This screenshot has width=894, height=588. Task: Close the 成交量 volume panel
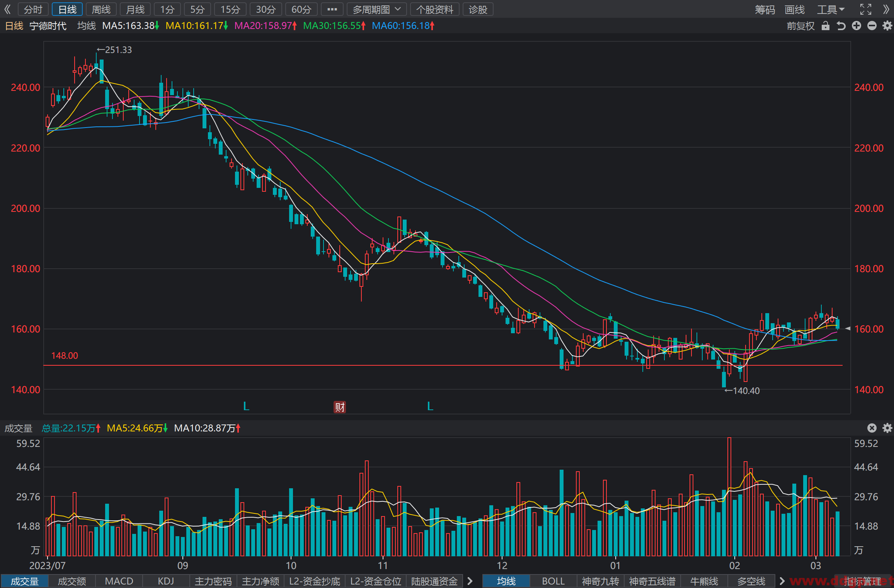[872, 428]
